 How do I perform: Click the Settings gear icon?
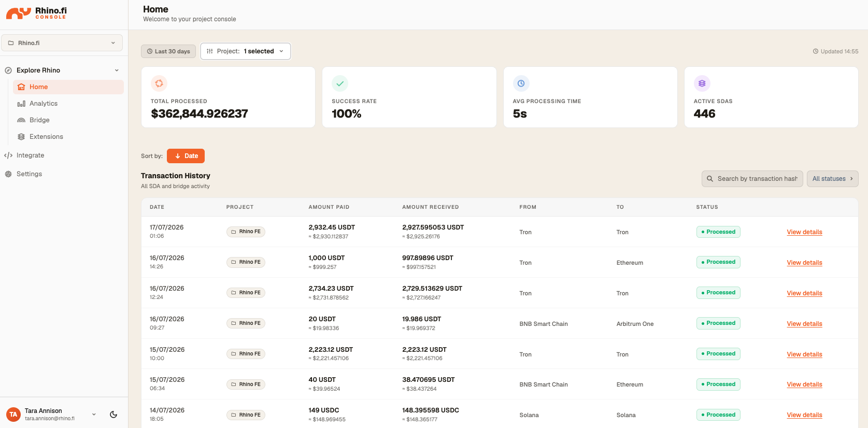tap(8, 174)
